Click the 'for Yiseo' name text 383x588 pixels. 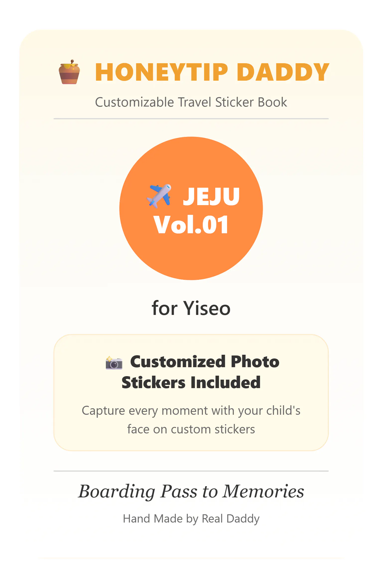pos(191,308)
